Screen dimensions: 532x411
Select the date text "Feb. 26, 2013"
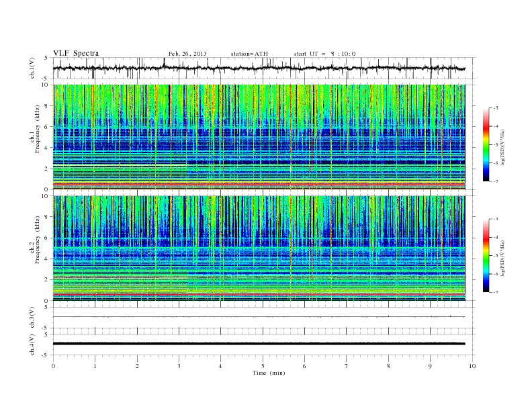click(x=187, y=54)
